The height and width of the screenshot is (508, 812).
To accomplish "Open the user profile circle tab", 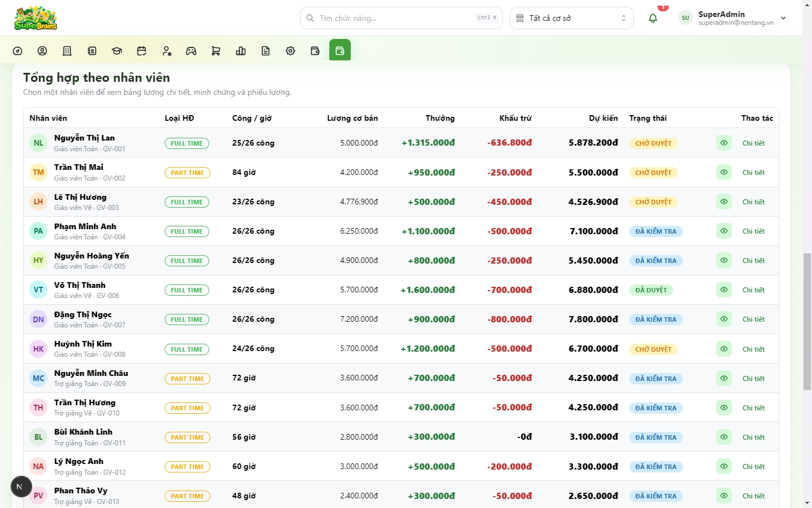I will click(x=42, y=51).
